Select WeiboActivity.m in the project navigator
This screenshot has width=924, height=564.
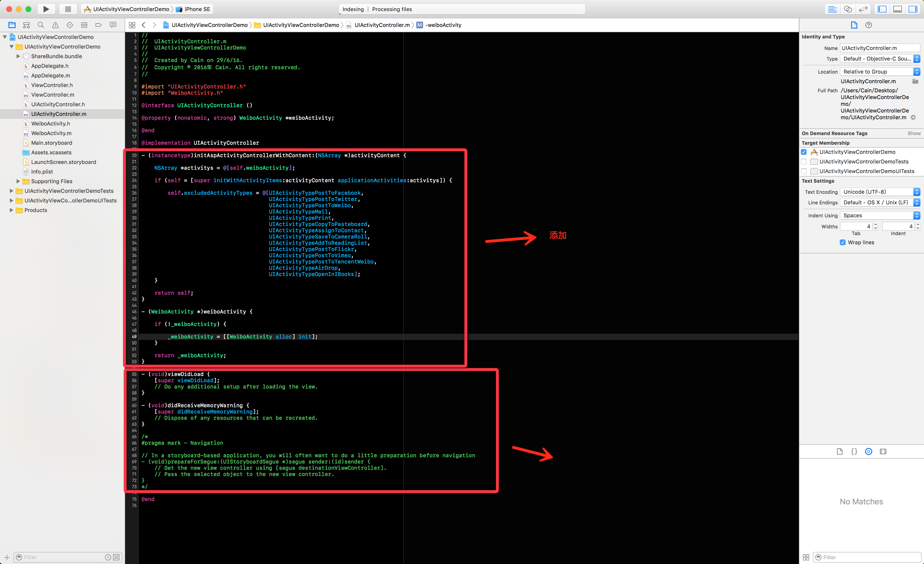[51, 133]
